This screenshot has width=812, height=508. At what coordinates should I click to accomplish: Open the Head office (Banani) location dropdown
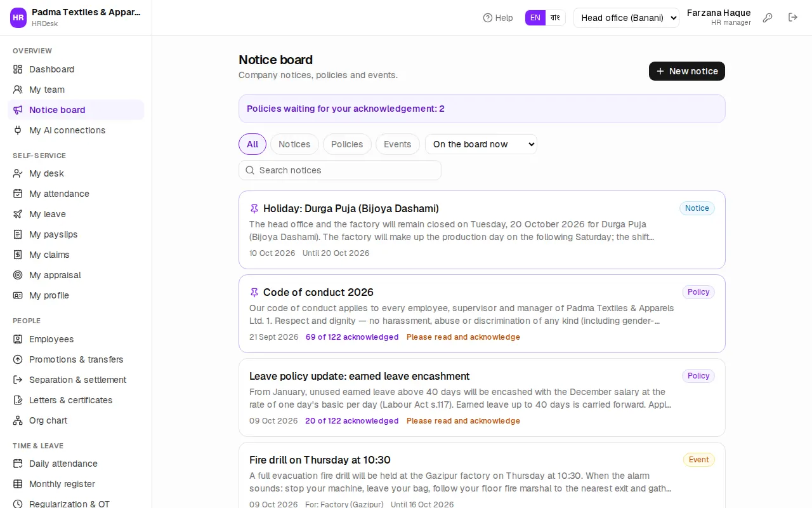click(626, 18)
